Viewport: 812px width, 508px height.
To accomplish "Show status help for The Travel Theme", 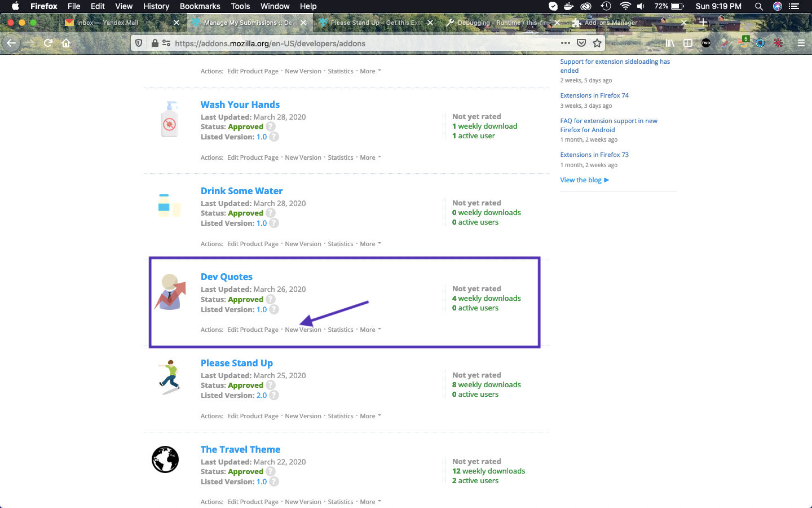I will click(x=271, y=471).
